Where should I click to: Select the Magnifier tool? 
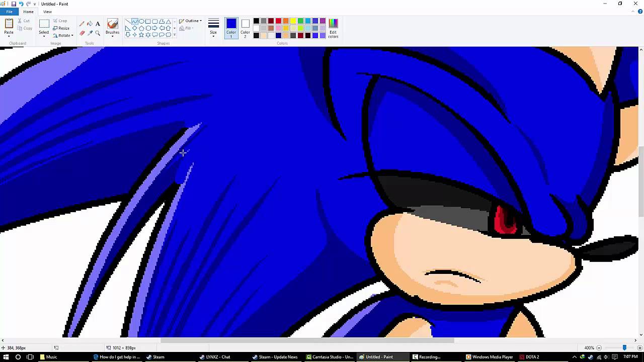coord(98,33)
